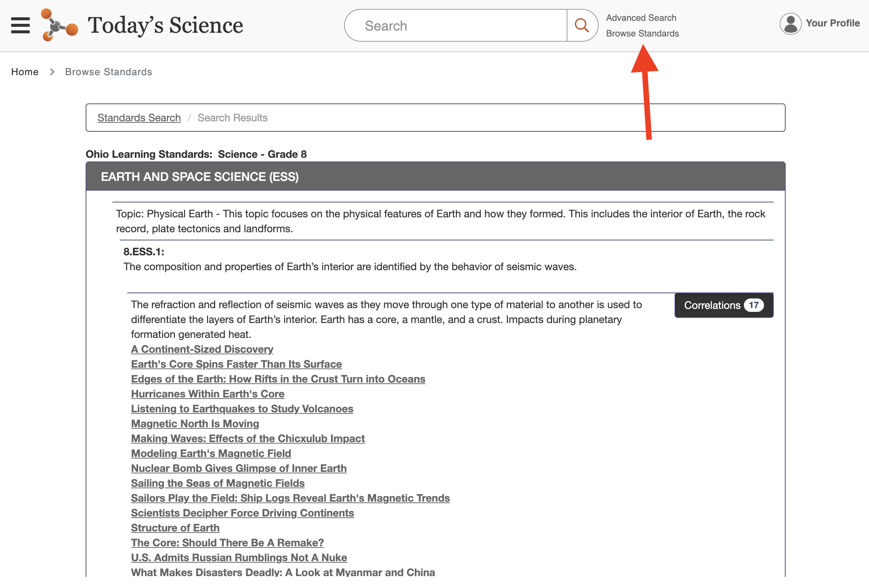Click Your Profile label
This screenshot has height=588, width=869.
point(833,23)
